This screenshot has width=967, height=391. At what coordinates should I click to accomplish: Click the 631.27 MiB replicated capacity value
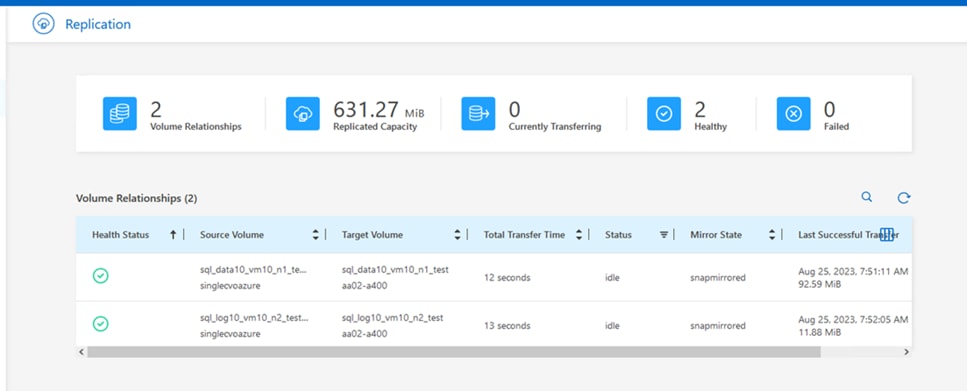379,110
